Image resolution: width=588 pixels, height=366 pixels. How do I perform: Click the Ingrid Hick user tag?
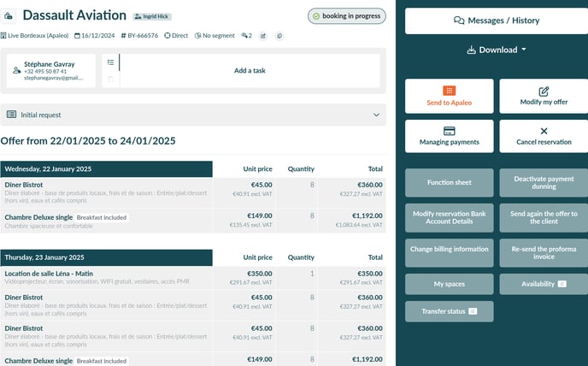(x=154, y=16)
